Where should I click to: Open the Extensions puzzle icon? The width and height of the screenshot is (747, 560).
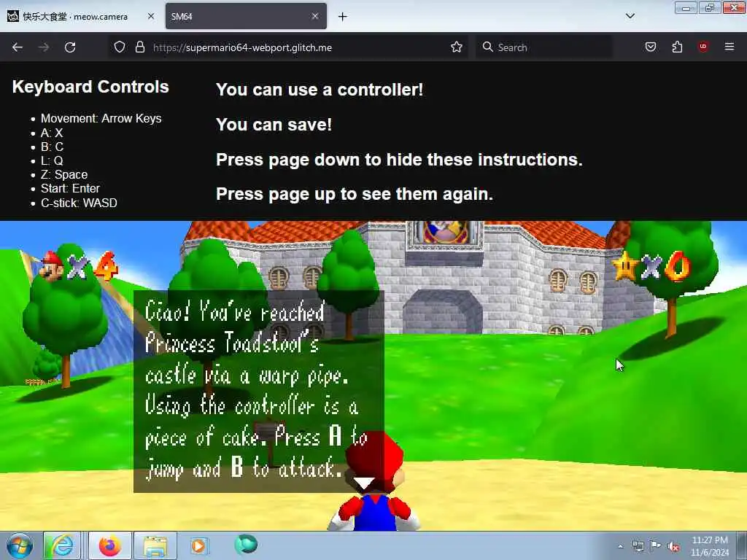tap(677, 47)
